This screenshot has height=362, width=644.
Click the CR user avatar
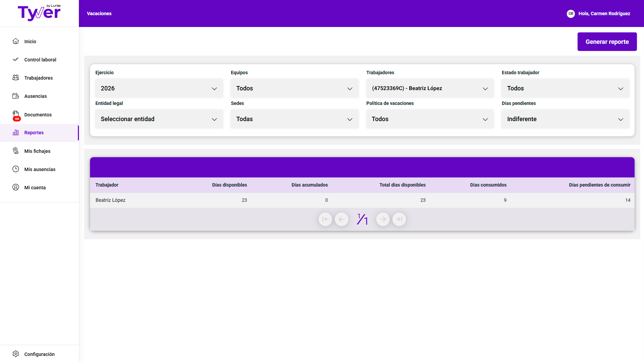click(570, 13)
